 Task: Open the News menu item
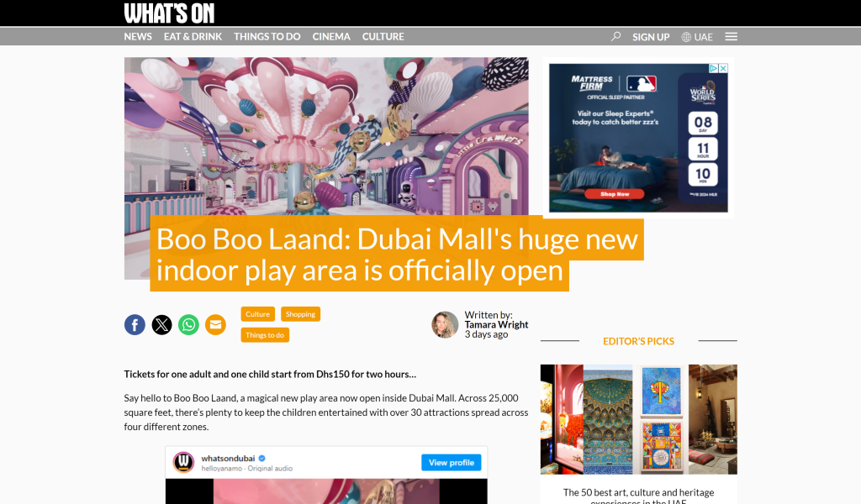coord(138,36)
